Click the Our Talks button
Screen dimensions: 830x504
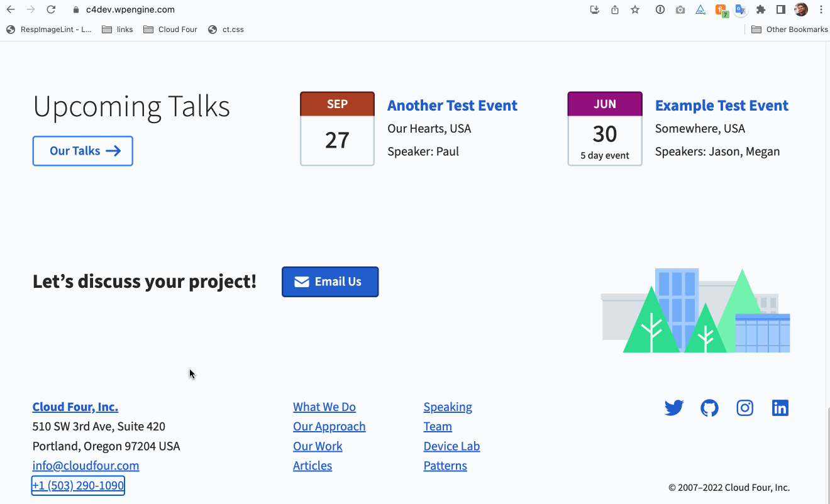(83, 151)
